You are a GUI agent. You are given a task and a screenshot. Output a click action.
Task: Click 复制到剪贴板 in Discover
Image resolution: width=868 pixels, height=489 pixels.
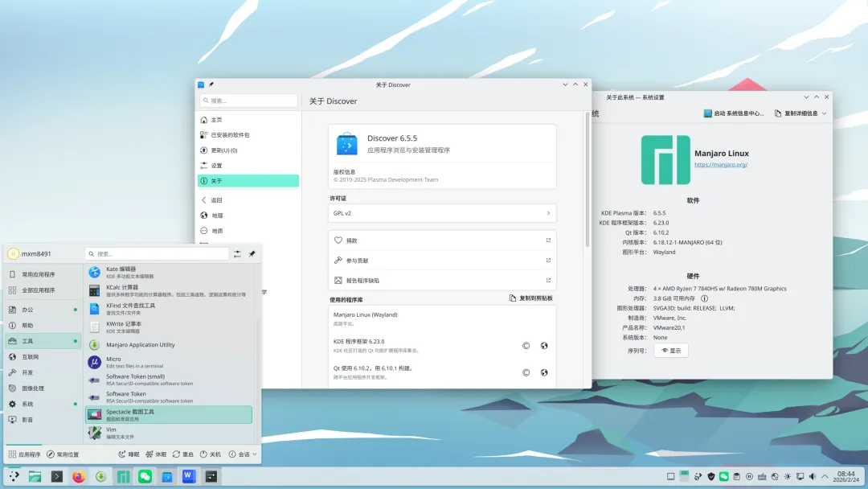pos(531,298)
